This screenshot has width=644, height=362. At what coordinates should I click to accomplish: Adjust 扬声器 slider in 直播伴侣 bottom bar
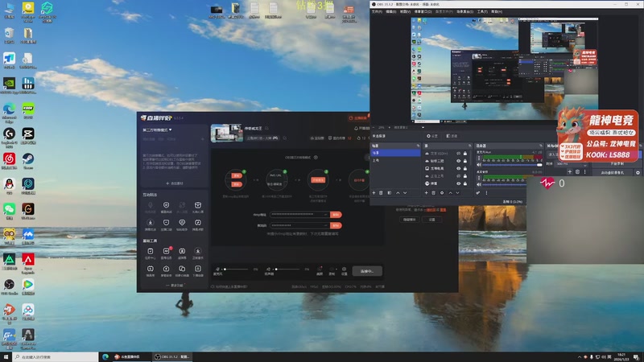click(x=287, y=269)
